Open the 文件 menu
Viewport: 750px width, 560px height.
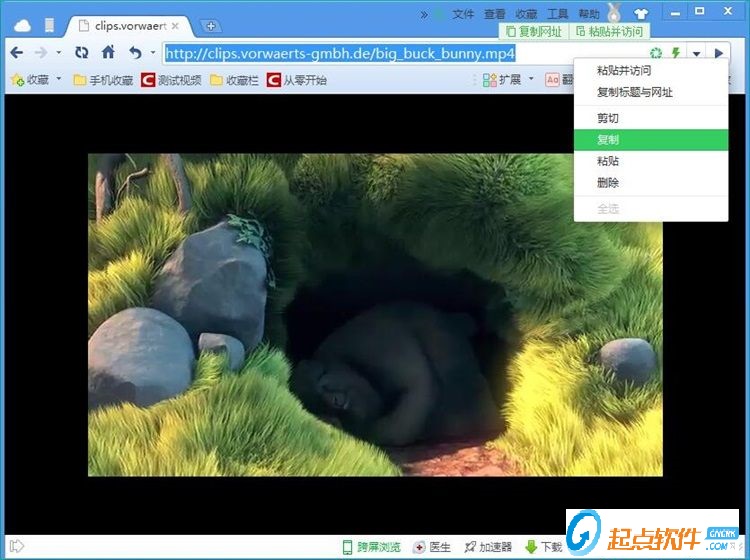(463, 14)
